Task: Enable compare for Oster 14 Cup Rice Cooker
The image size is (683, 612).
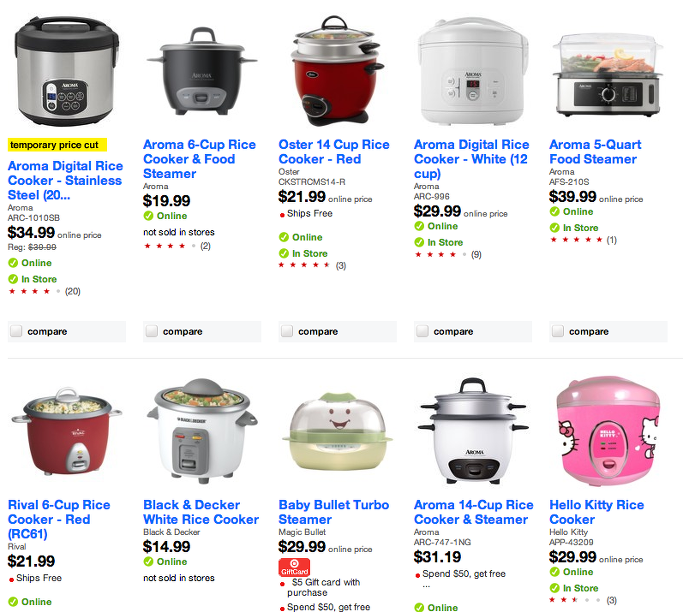Action: click(287, 331)
